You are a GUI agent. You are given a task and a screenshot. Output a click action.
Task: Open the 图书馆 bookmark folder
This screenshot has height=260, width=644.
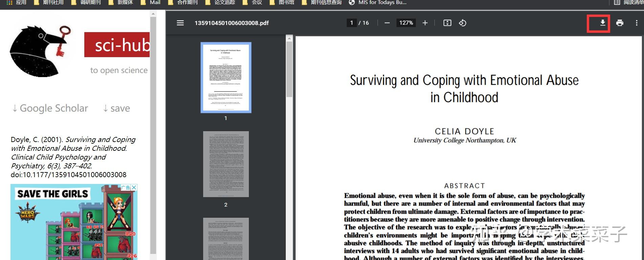click(x=282, y=2)
